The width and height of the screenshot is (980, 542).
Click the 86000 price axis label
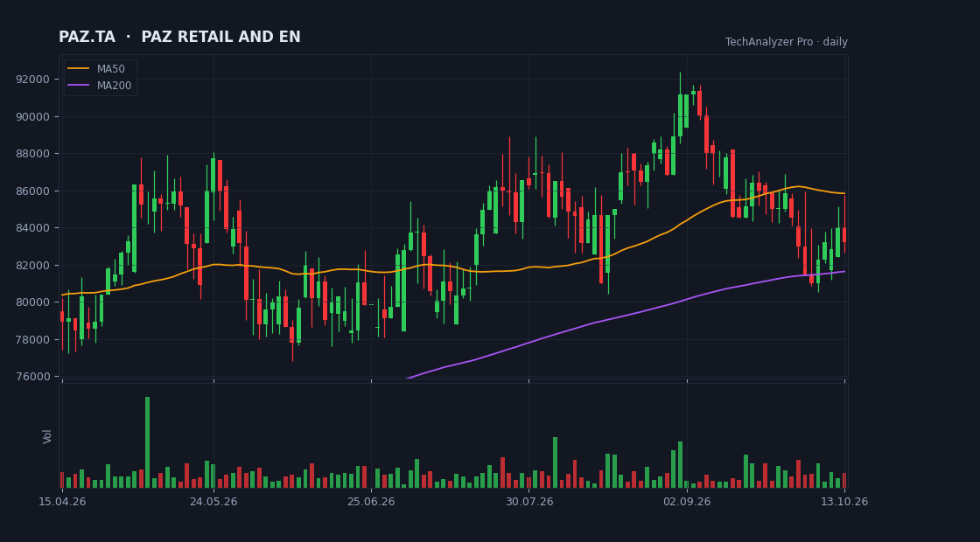(34, 191)
